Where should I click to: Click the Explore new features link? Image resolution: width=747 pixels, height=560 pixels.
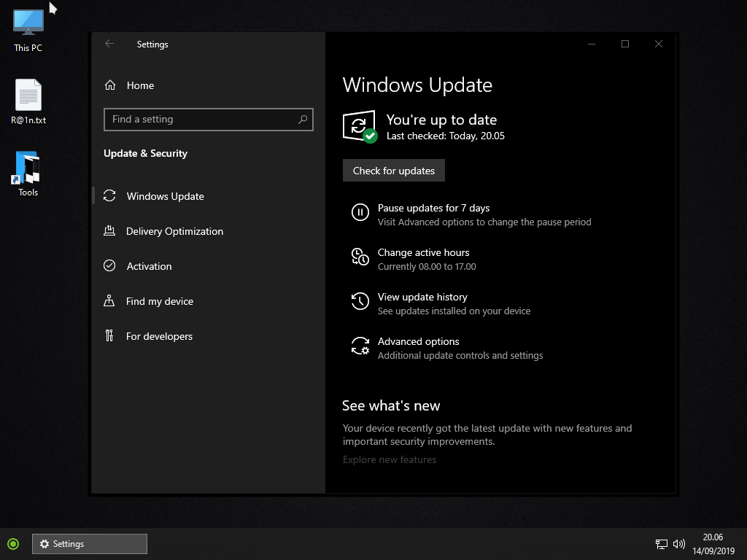pyautogui.click(x=390, y=459)
